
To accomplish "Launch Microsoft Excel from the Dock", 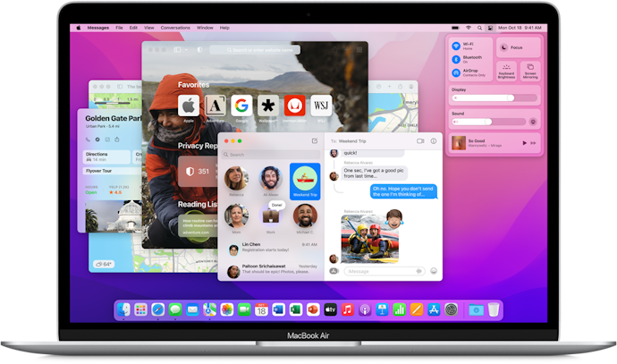I will pos(296,309).
